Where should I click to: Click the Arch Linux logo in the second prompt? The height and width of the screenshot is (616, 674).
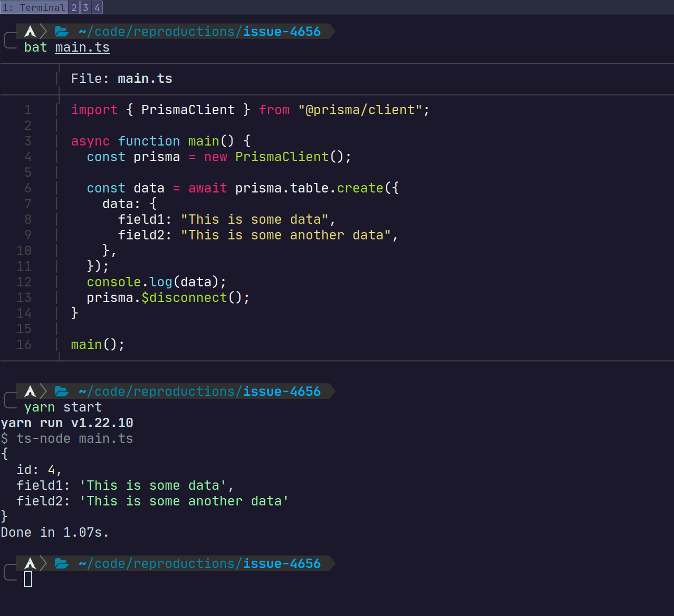pos(30,391)
